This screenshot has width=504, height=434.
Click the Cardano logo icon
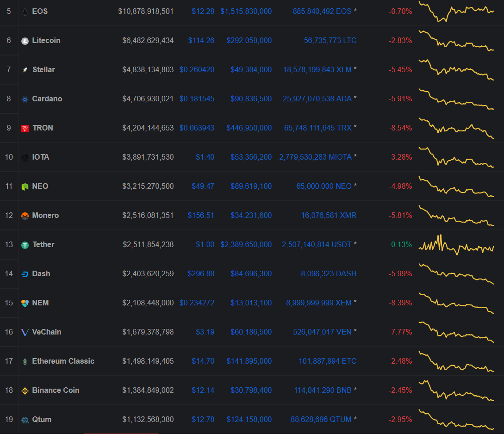(25, 99)
